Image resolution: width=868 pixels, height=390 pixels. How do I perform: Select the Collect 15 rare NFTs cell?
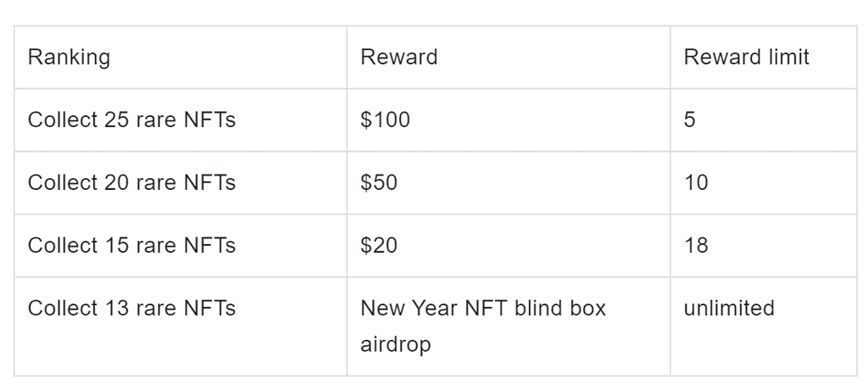pos(131,246)
